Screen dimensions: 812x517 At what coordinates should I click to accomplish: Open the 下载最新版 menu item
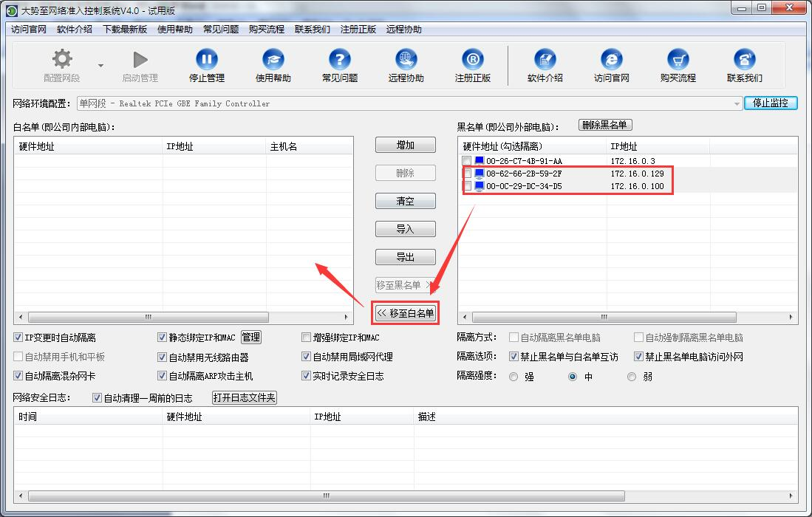click(124, 30)
